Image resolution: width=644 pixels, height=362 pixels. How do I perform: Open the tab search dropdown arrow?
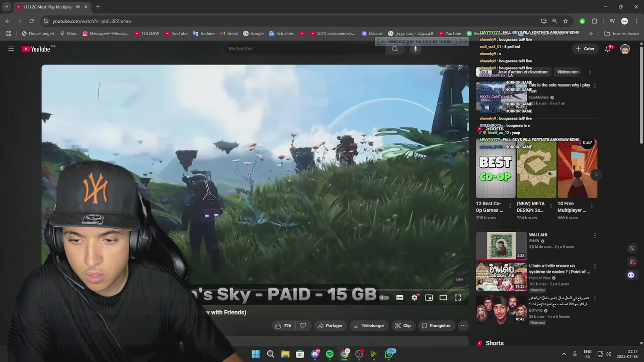pyautogui.click(x=7, y=7)
